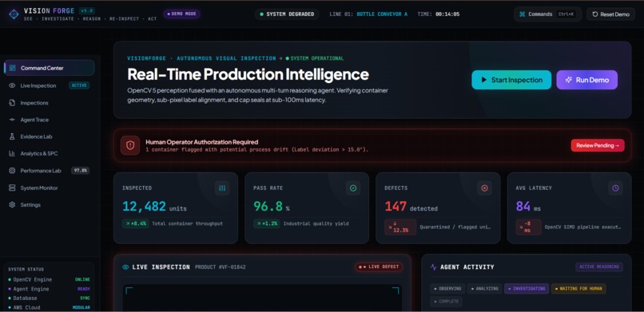The height and width of the screenshot is (312, 644).
Task: Click the Analytics bar chart icon
Action: [x=12, y=154]
